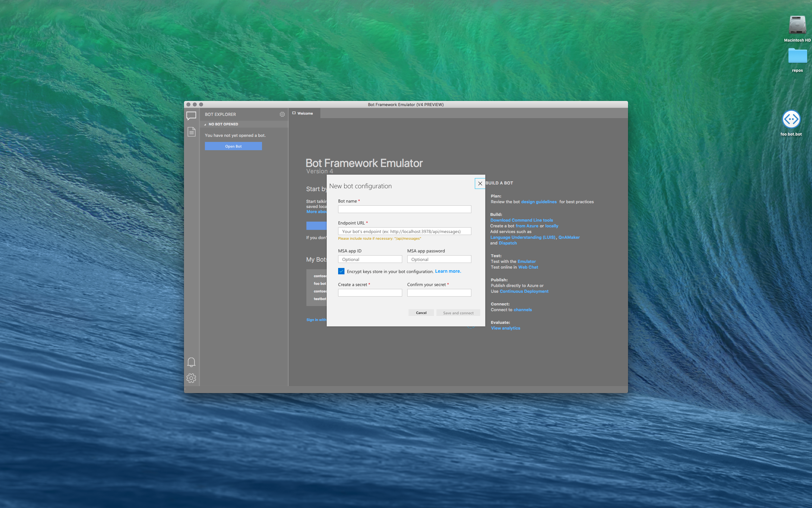Uncheck Encrypt keys store checkbox
This screenshot has width=812, height=508.
341,271
